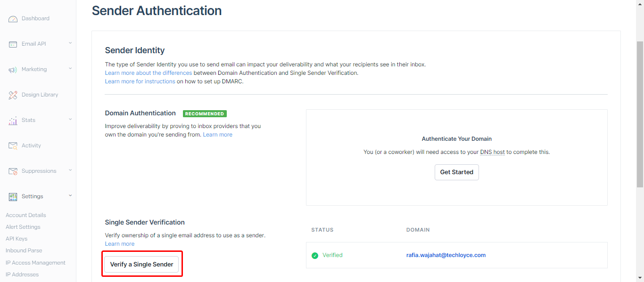This screenshot has height=282, width=644.
Task: Collapse the Settings menu chevron
Action: coord(70,196)
